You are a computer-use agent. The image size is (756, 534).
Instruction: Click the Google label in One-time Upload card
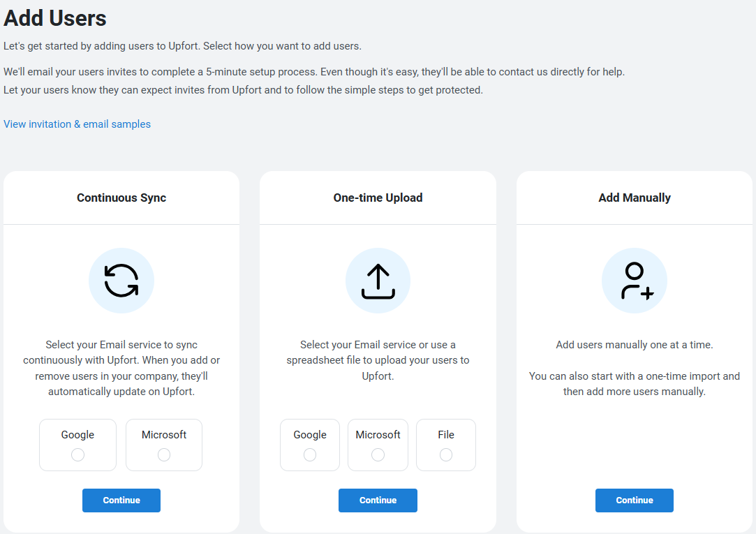[x=310, y=435]
